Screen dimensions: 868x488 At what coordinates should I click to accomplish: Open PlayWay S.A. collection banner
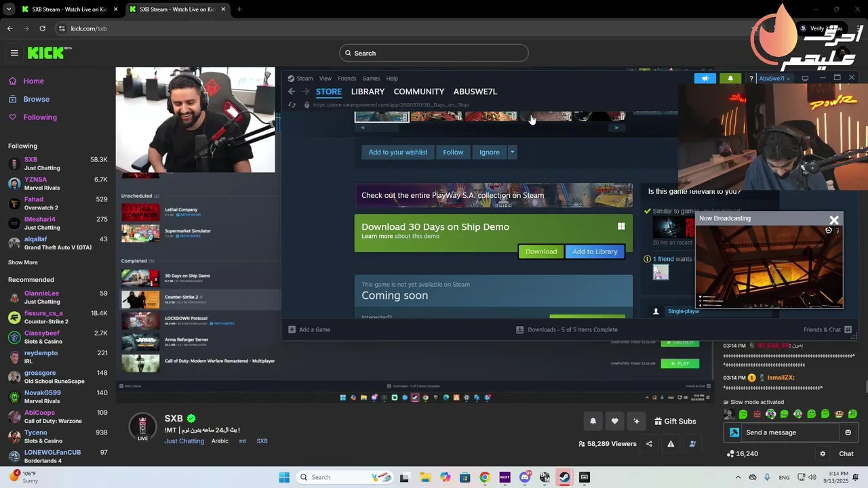493,195
